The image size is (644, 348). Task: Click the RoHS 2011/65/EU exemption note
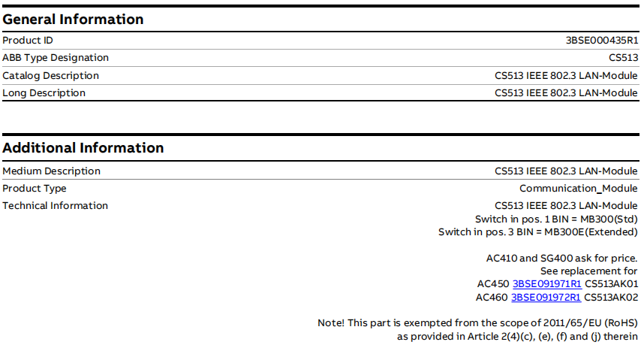pos(477,323)
